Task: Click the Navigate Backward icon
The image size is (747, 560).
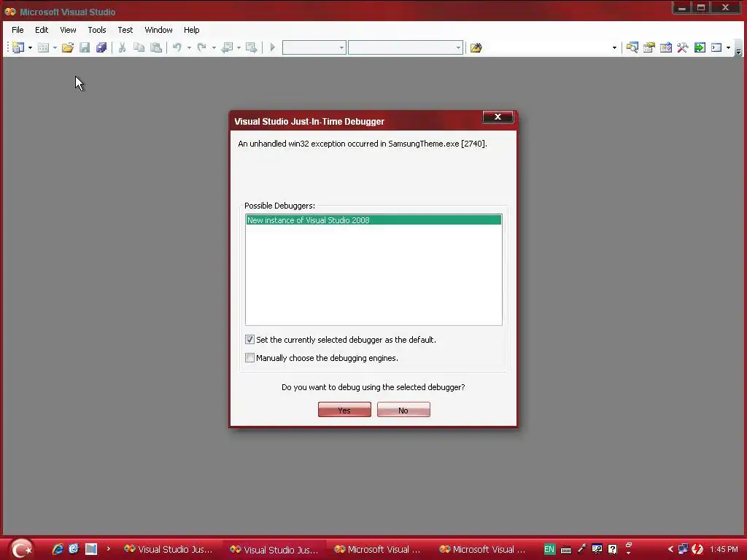Action: point(228,47)
